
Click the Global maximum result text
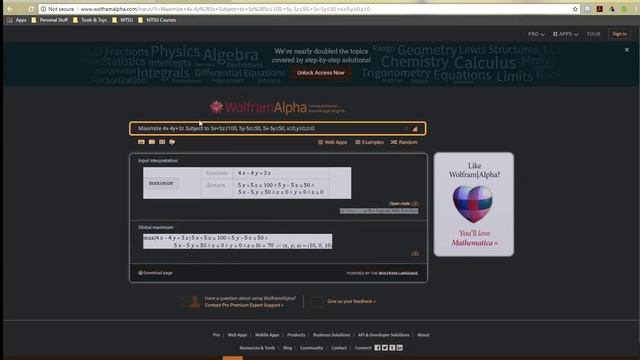tap(238, 241)
